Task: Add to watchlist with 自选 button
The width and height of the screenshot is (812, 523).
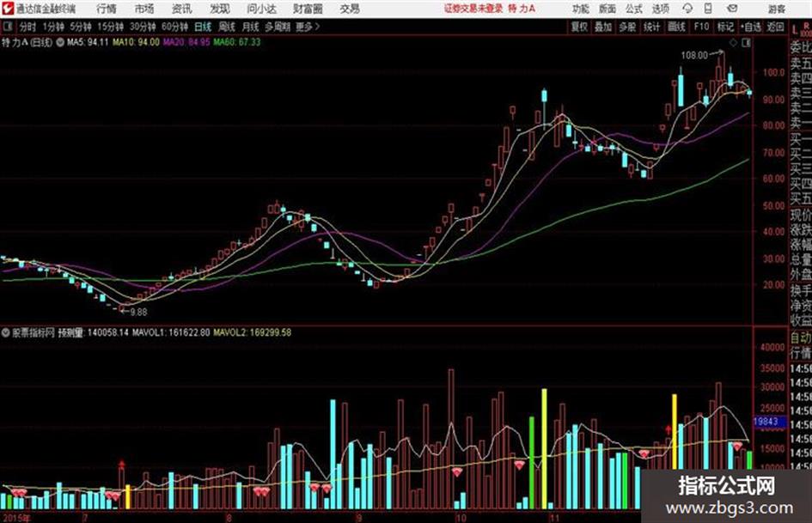Action: [750, 27]
